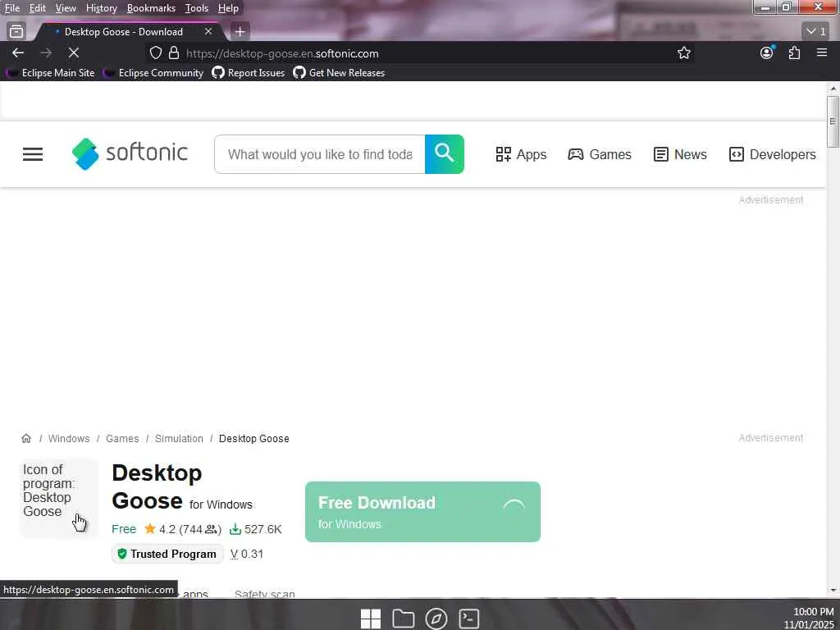Go to the Games breadcrumb
The height and width of the screenshot is (630, 840).
pyautogui.click(x=122, y=438)
